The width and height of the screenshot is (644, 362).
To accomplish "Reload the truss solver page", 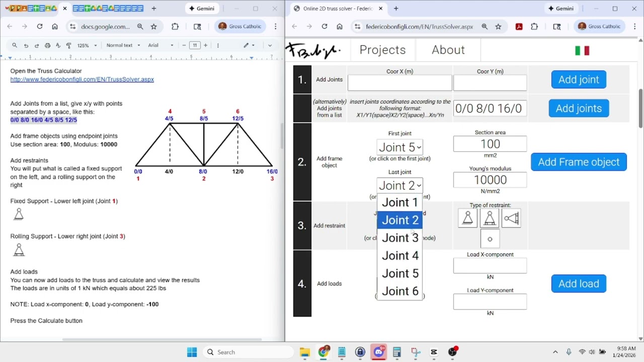I will coord(325,27).
